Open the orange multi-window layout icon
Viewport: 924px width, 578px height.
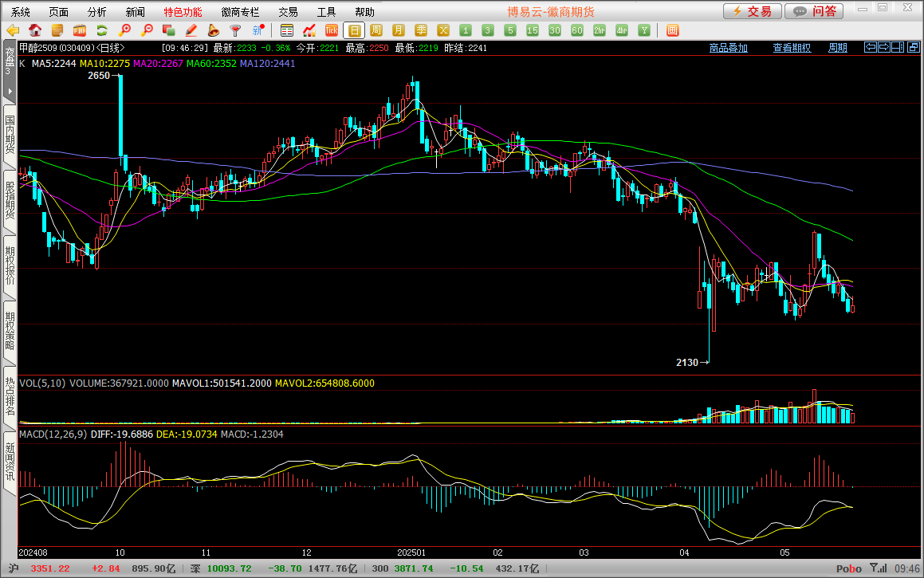[672, 30]
